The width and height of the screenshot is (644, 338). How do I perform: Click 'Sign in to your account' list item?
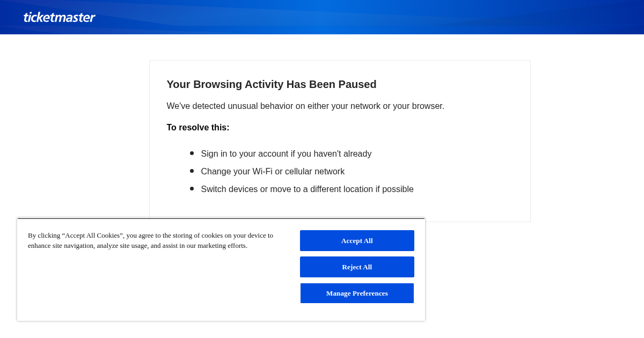(x=286, y=154)
